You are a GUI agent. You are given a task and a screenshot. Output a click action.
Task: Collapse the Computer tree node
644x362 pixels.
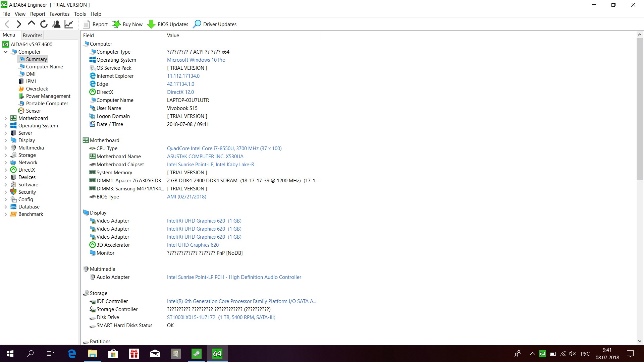(6, 52)
